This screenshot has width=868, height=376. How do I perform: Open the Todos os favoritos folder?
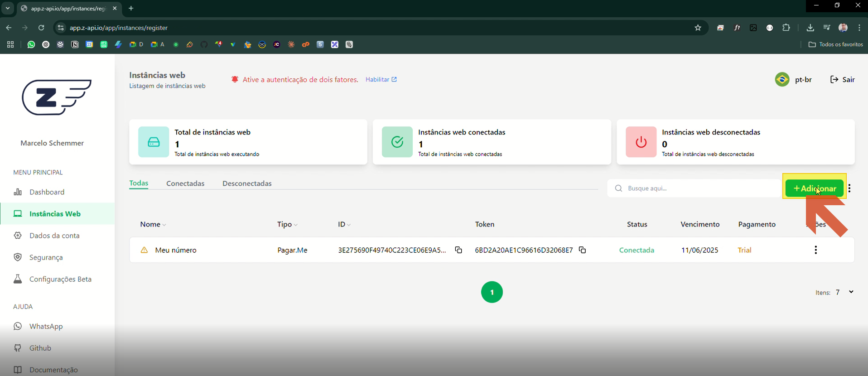coord(836,44)
